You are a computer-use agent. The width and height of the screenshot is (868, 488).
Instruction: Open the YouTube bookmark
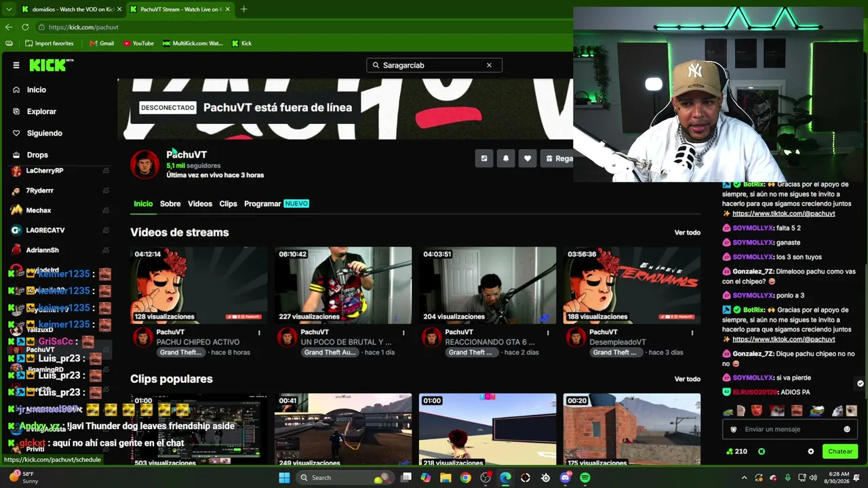coord(138,43)
